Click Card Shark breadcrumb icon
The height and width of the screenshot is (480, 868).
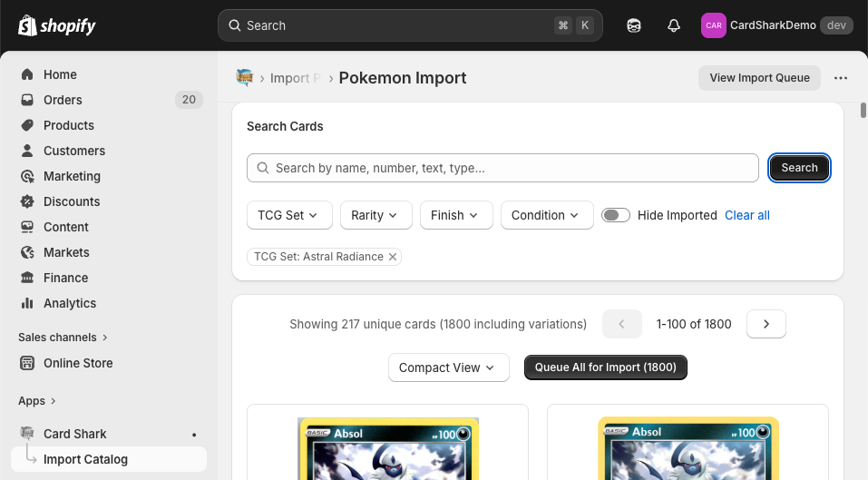pos(244,77)
